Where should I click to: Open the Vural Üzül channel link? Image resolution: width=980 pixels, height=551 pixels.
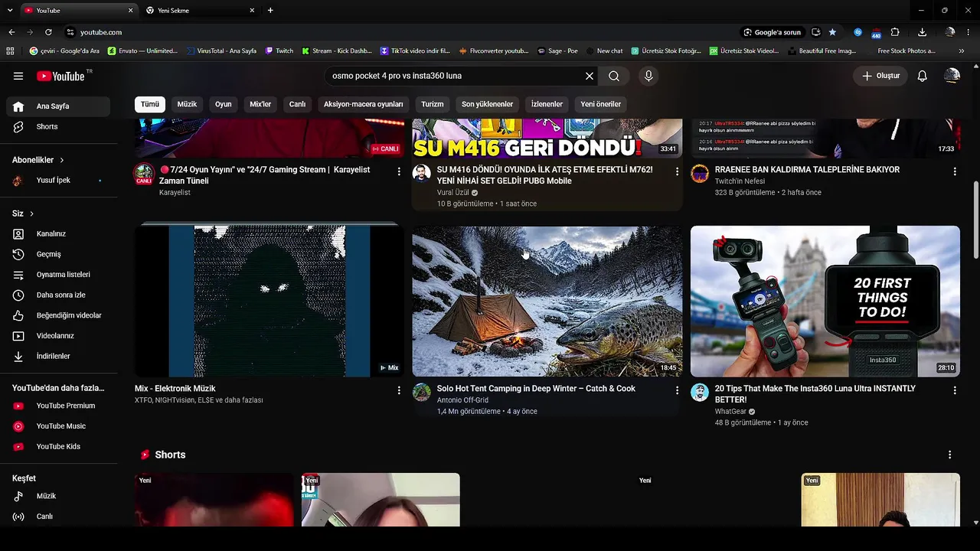453,193
